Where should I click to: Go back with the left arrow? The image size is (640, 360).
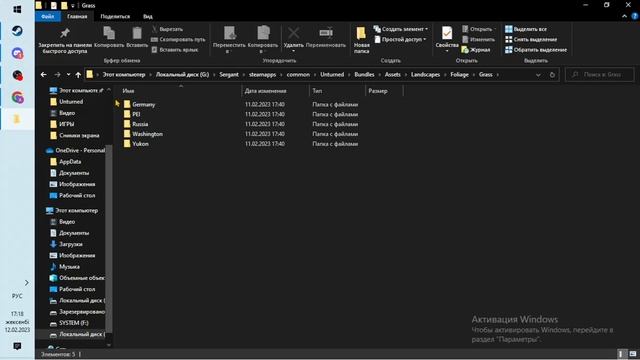[x=44, y=75]
